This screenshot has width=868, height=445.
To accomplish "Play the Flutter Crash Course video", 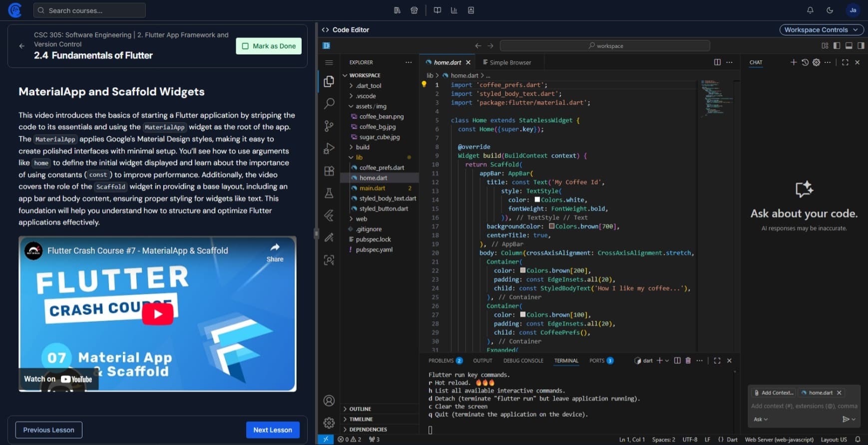I will 158,314.
